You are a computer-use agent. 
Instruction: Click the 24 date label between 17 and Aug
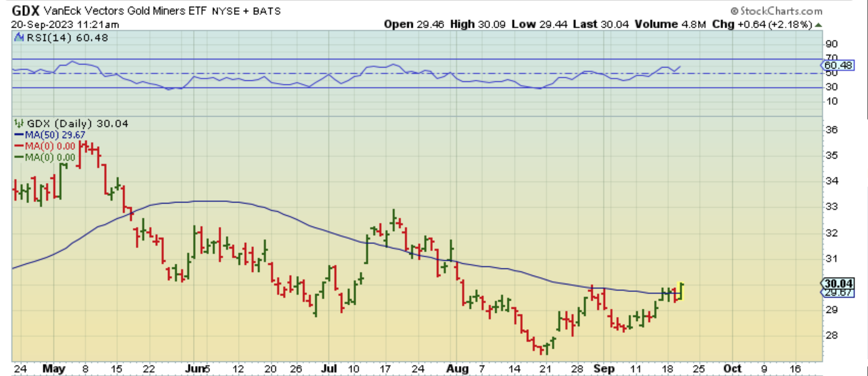[418, 369]
